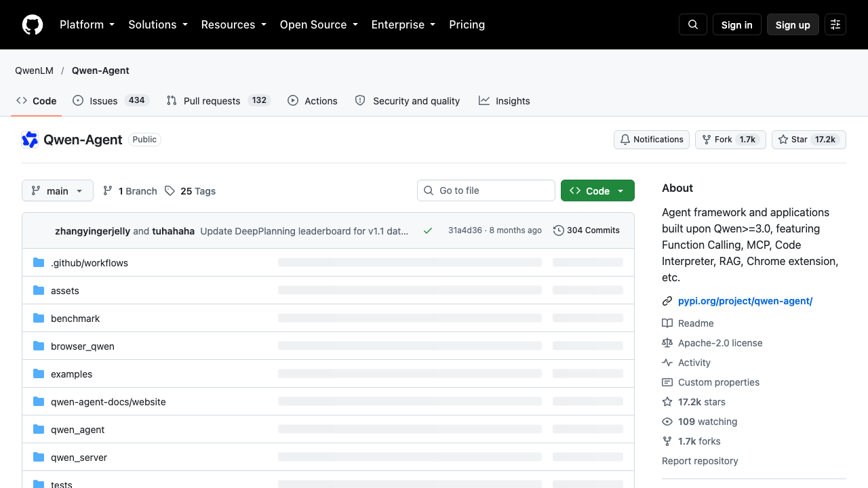Click the Report repository link
Viewport: 868px width, 488px height.
click(700, 461)
